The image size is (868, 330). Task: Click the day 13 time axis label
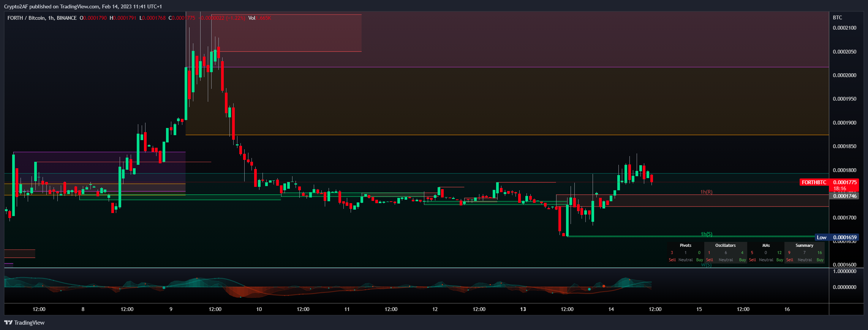523,309
